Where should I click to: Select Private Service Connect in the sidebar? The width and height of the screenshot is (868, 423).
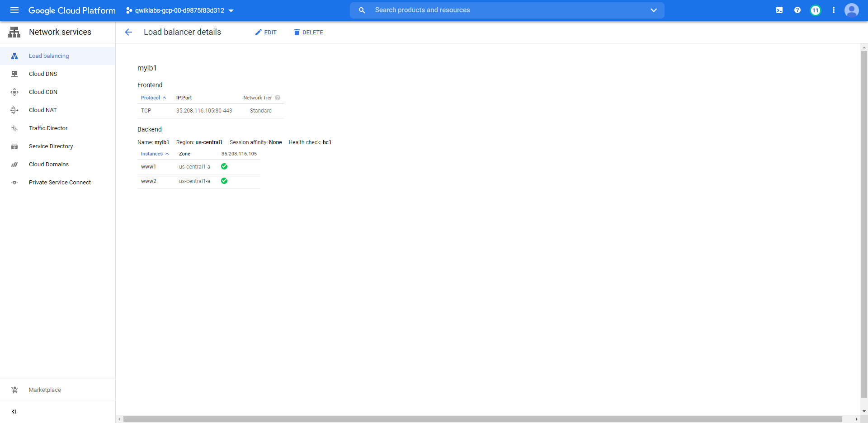57,183
